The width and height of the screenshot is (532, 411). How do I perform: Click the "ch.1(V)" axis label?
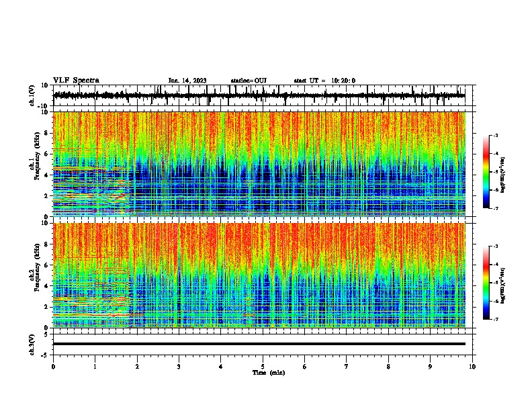coord(32,95)
